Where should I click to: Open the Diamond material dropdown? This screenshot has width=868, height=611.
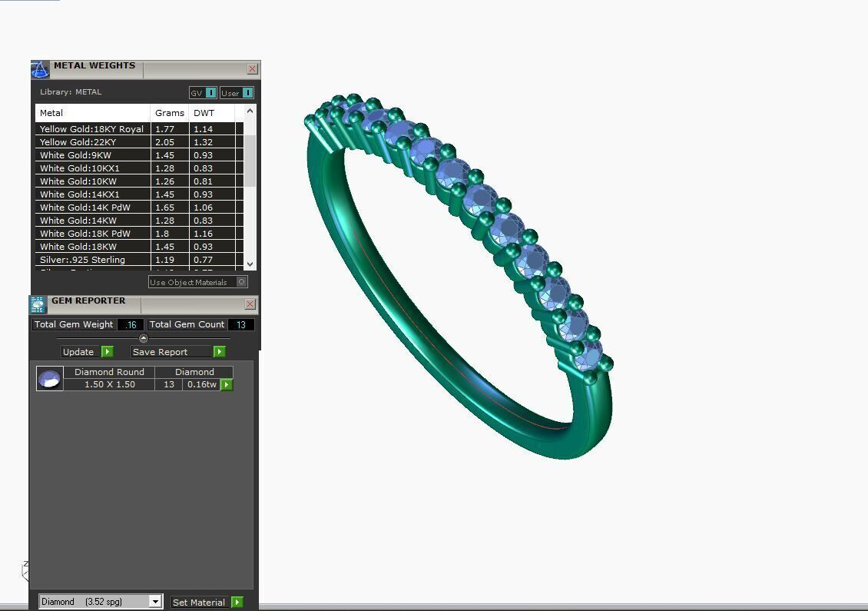coord(156,602)
